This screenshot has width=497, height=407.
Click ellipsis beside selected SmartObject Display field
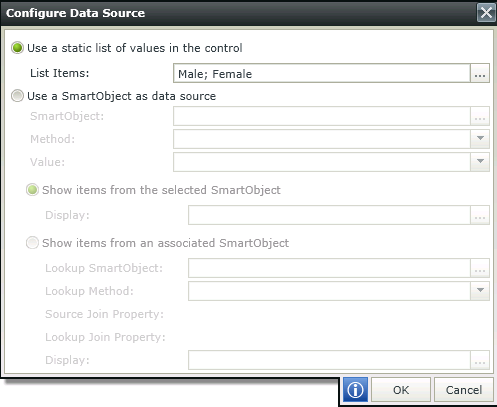pos(480,215)
